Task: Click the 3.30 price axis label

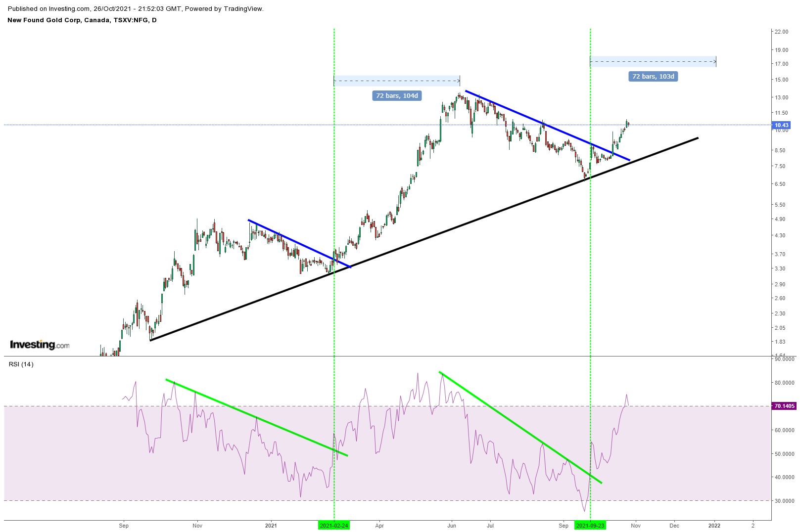Action: [x=780, y=268]
